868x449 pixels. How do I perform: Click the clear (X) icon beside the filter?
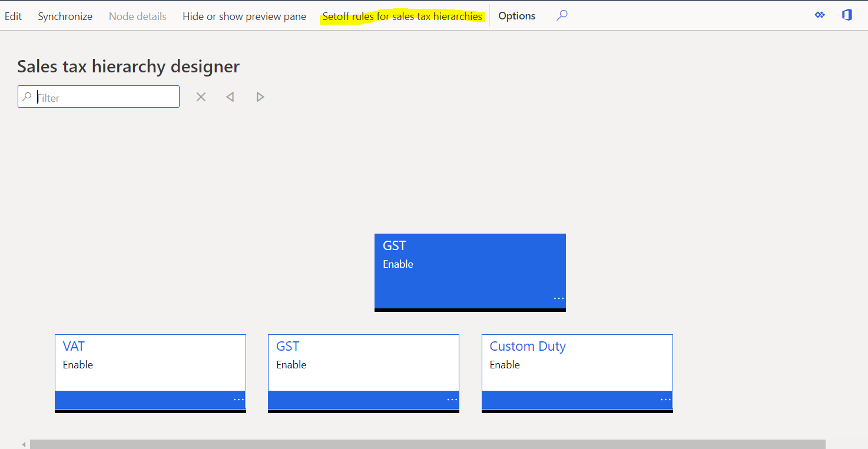201,97
